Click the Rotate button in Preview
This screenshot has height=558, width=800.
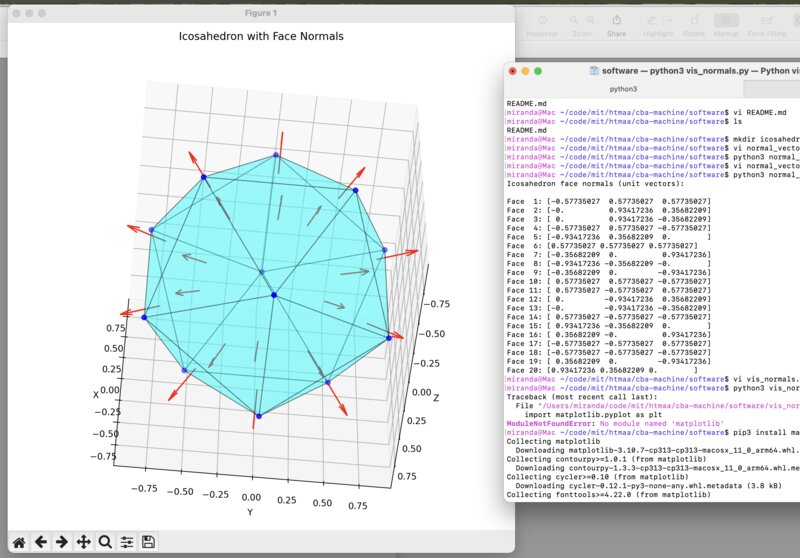pyautogui.click(x=696, y=21)
